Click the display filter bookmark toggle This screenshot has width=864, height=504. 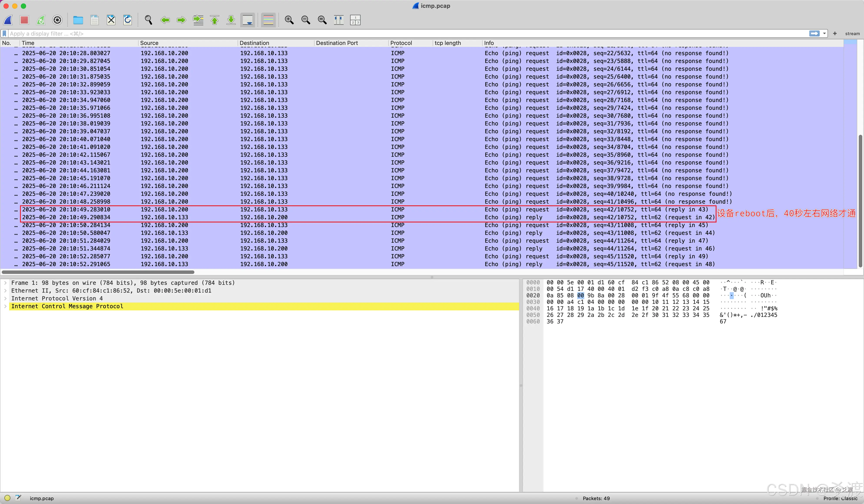pyautogui.click(x=5, y=34)
